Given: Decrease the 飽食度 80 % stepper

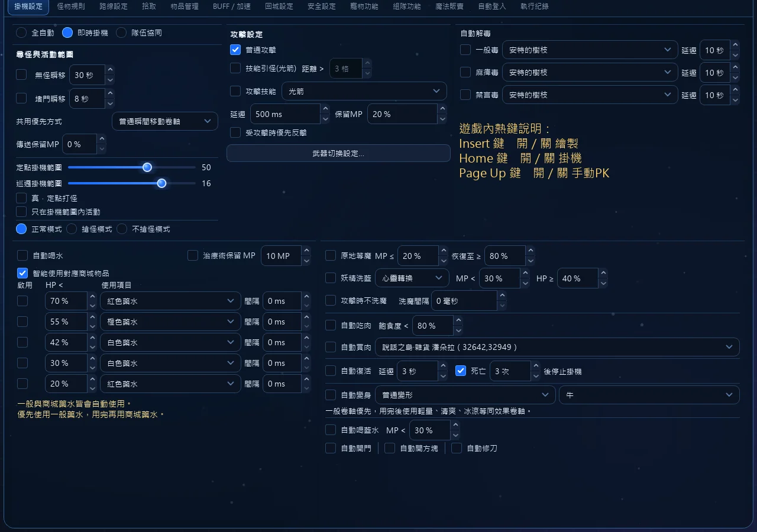Looking at the screenshot, I should pyautogui.click(x=458, y=330).
